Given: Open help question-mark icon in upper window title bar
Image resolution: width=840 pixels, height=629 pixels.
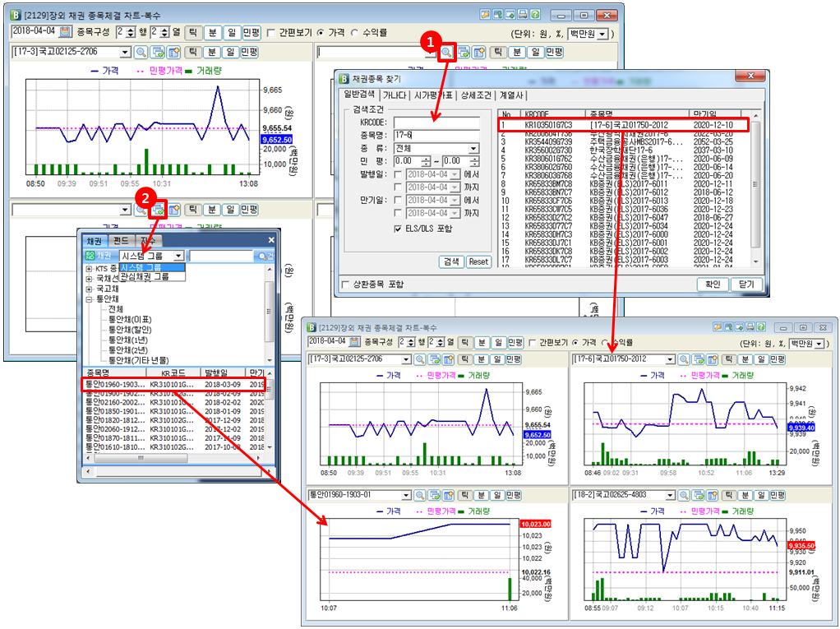Looking at the screenshot, I should click(x=534, y=15).
